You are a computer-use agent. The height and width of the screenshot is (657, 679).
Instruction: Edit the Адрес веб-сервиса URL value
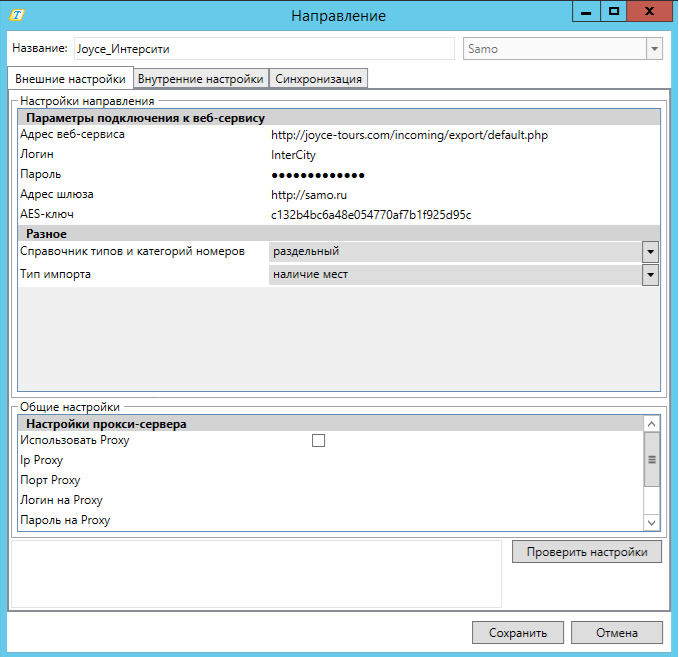coord(409,135)
